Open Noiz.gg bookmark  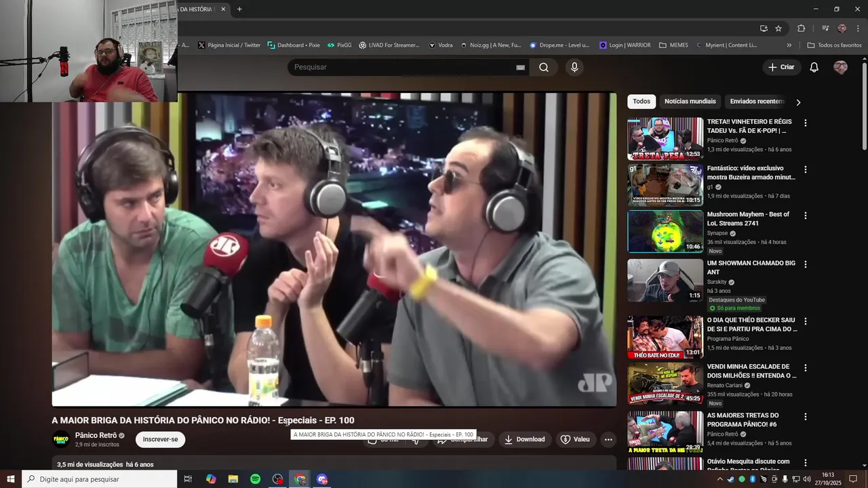(x=490, y=45)
